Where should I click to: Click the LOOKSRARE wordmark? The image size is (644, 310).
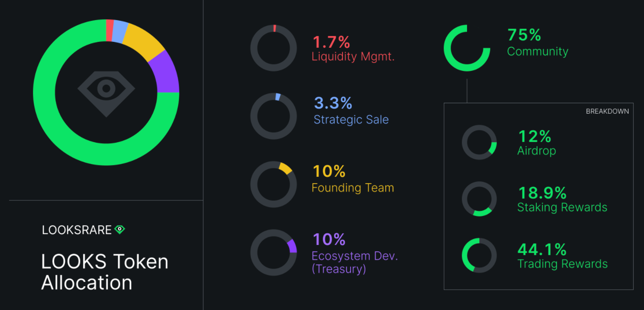click(77, 230)
